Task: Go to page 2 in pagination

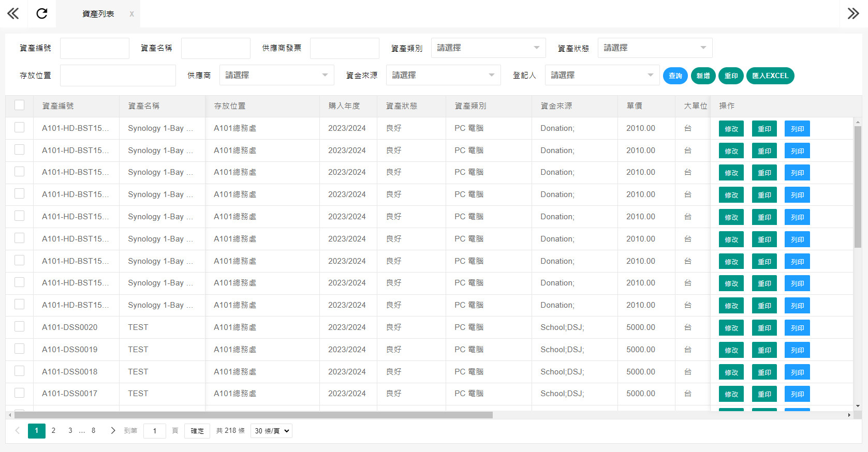Action: coord(53,430)
